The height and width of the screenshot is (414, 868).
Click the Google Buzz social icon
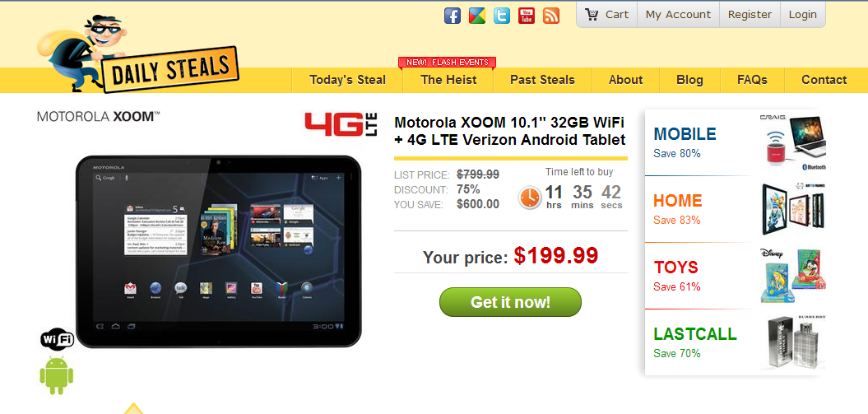[477, 16]
